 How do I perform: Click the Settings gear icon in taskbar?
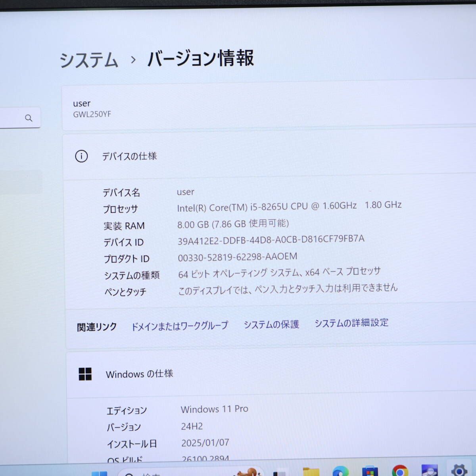pyautogui.click(x=459, y=470)
